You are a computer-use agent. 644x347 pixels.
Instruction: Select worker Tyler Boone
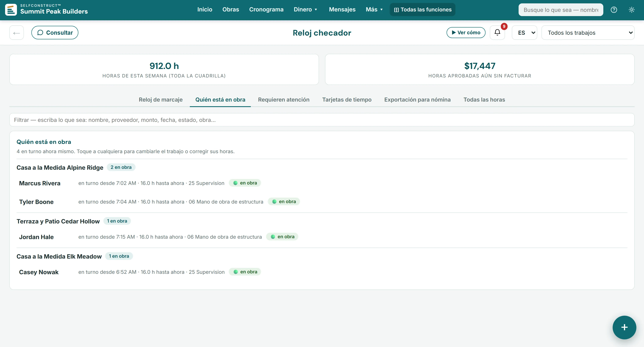pos(36,202)
